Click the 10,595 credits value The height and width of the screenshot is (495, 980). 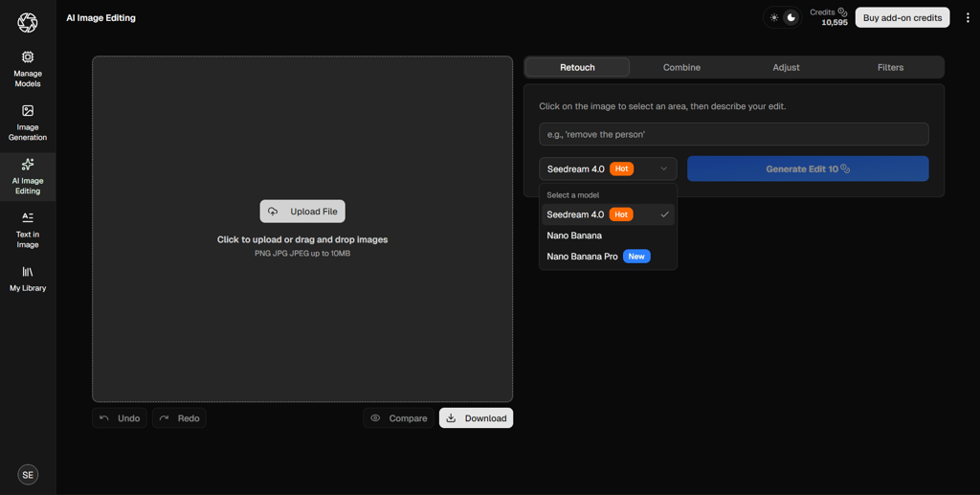tap(835, 23)
